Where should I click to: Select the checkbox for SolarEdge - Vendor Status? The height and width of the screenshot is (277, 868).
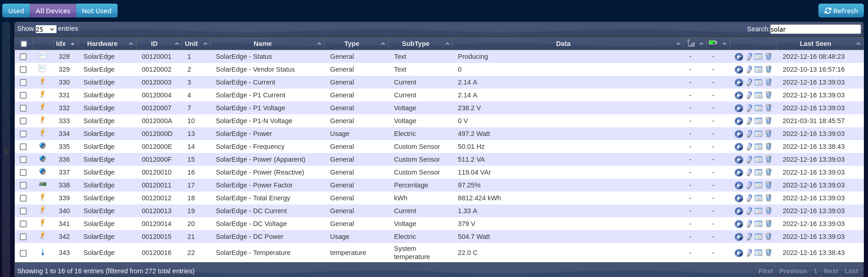(x=23, y=70)
